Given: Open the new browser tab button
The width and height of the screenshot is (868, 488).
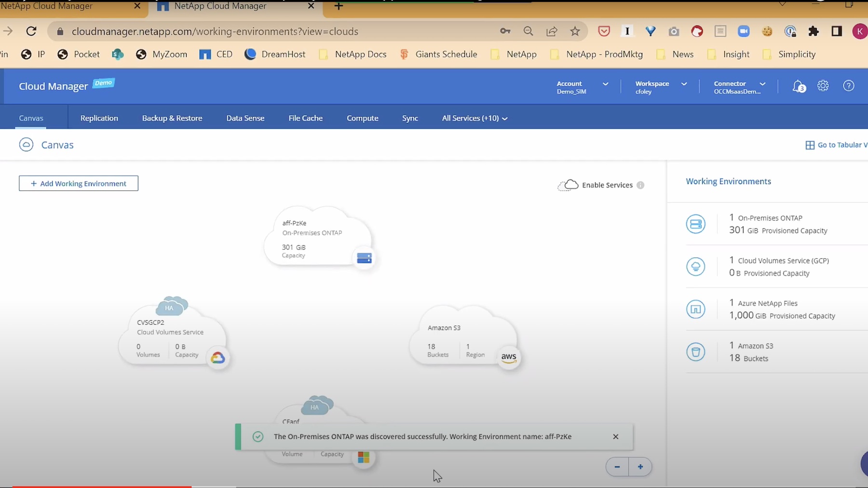Looking at the screenshot, I should tap(339, 6).
